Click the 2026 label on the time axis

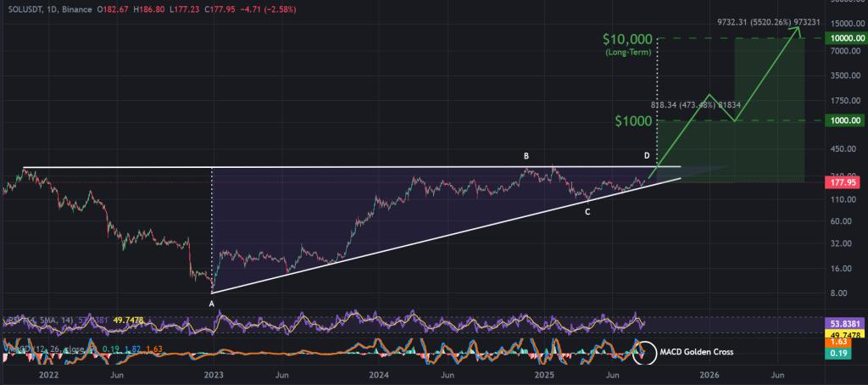tap(709, 373)
